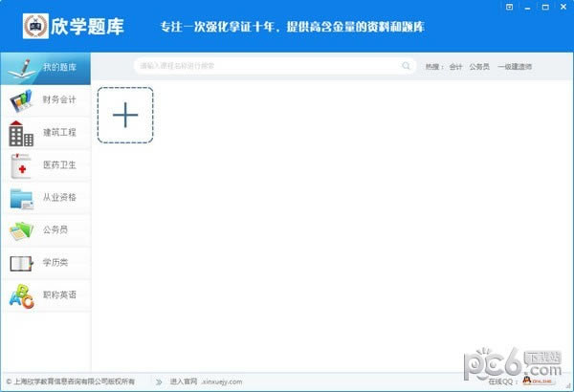Click the search magnifier icon
Screen dimensions: 574x392
[x=407, y=66]
